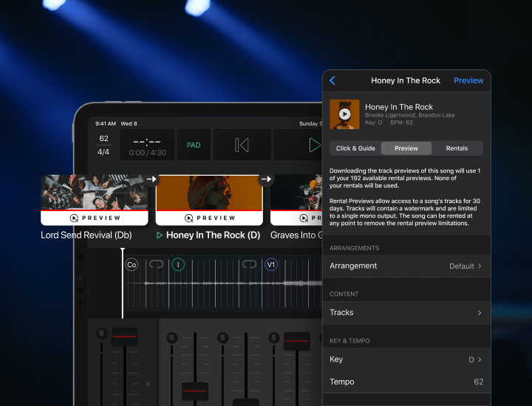Screen dimensions: 532x406
Task: Expand the Tracks content row
Action: pos(406,312)
